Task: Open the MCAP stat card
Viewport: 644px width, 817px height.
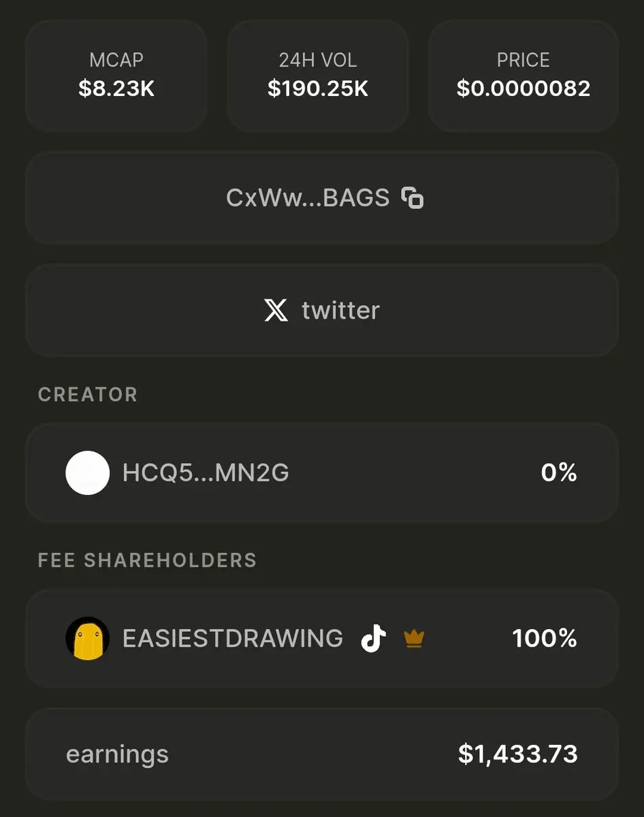Action: coord(116,75)
